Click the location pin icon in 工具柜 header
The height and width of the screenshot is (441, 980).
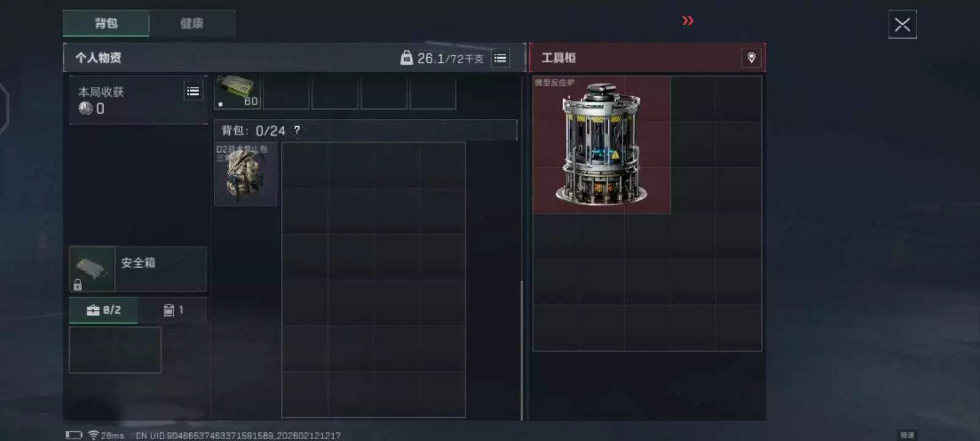tap(752, 58)
